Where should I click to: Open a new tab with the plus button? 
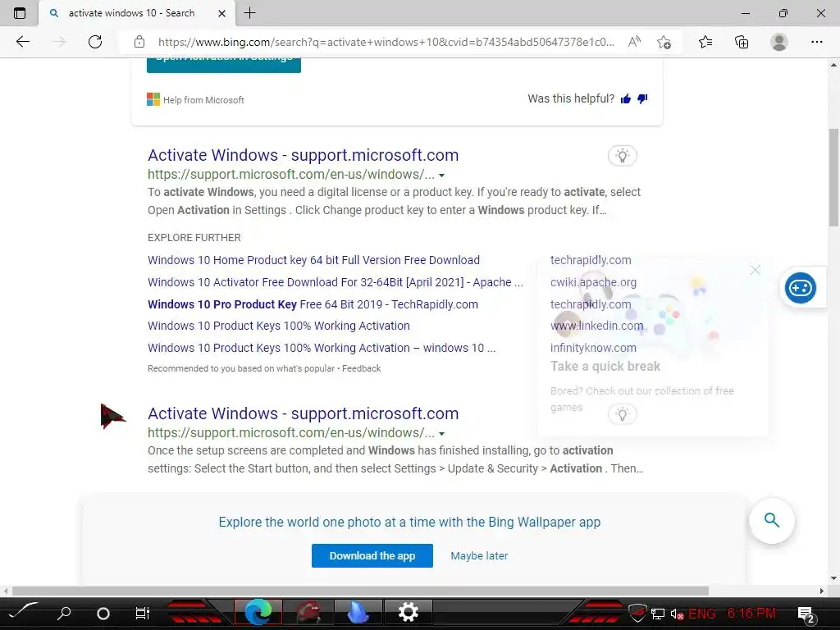pyautogui.click(x=249, y=13)
